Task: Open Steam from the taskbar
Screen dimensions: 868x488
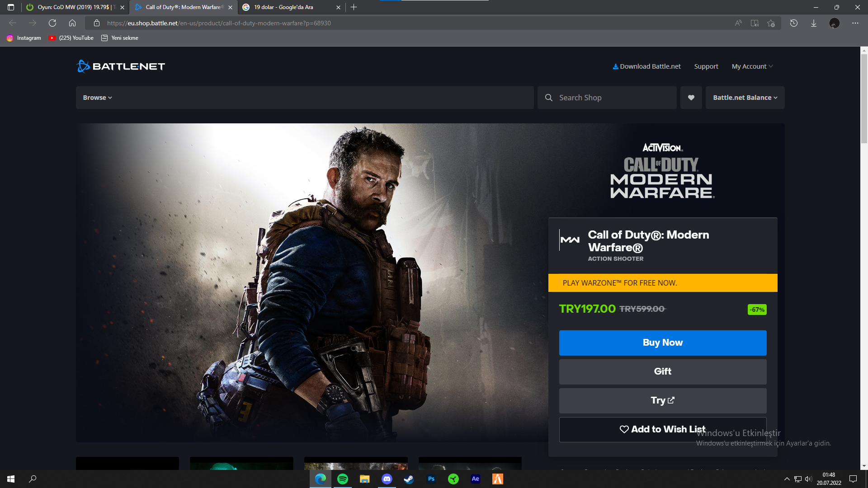Action: pos(409,479)
